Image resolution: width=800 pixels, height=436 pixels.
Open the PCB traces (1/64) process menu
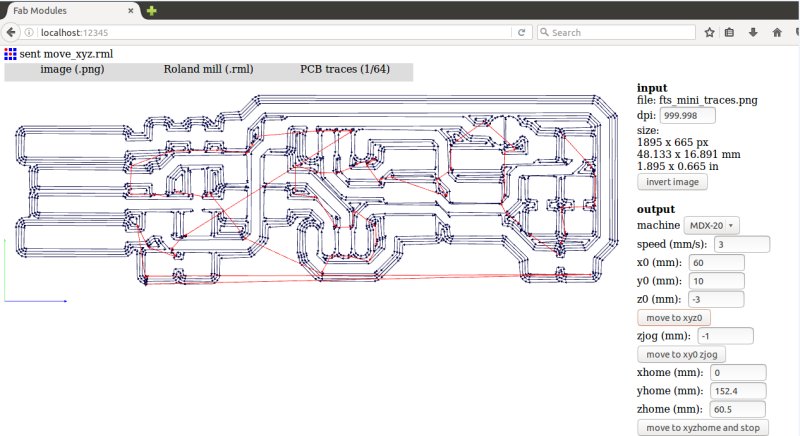coord(345,69)
